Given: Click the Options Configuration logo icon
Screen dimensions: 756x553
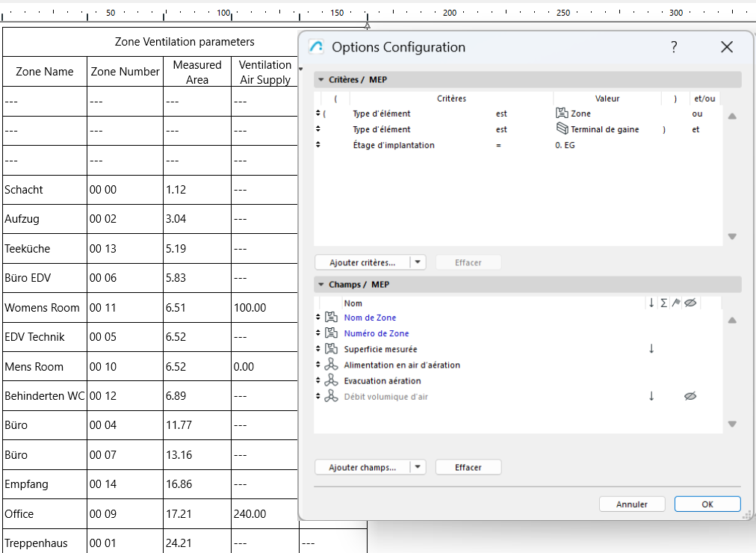Looking at the screenshot, I should 316,46.
